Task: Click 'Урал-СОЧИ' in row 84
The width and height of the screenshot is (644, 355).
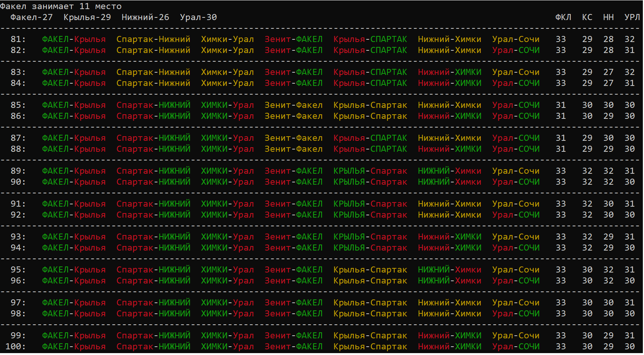Action: [x=516, y=83]
